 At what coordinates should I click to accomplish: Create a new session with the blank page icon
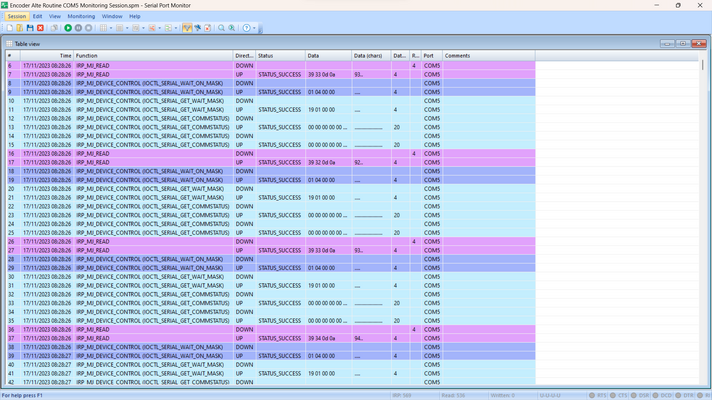point(10,28)
